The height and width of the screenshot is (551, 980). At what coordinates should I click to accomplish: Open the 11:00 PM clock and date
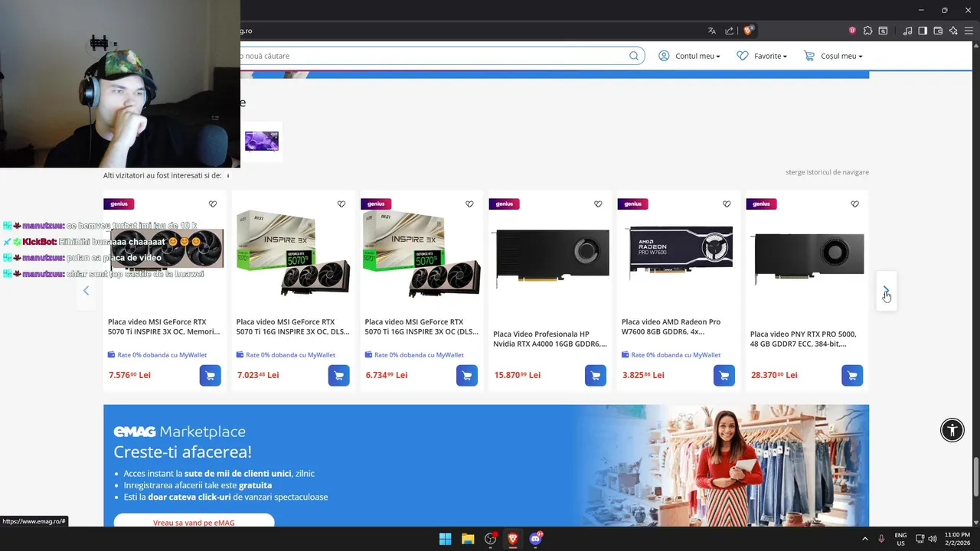point(957,539)
